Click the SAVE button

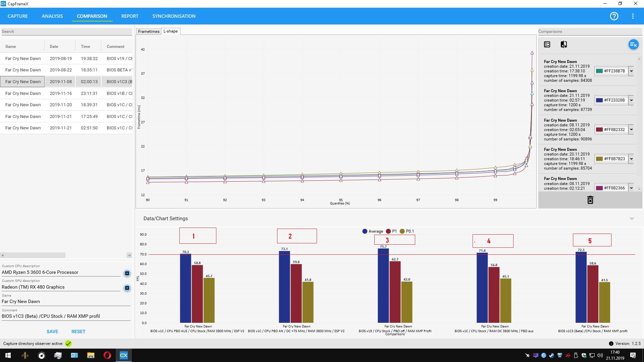tap(52, 331)
